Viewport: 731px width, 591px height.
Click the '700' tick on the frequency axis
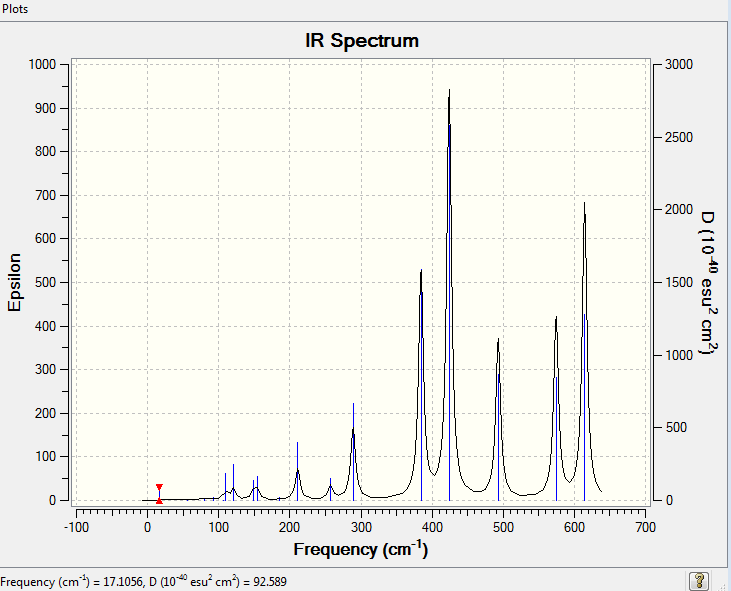[x=646, y=527]
